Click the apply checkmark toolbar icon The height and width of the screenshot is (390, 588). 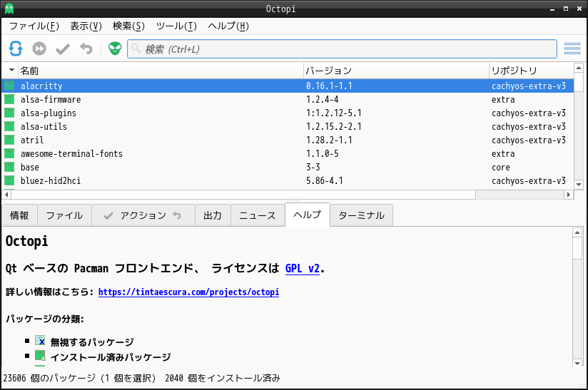pyautogui.click(x=63, y=49)
